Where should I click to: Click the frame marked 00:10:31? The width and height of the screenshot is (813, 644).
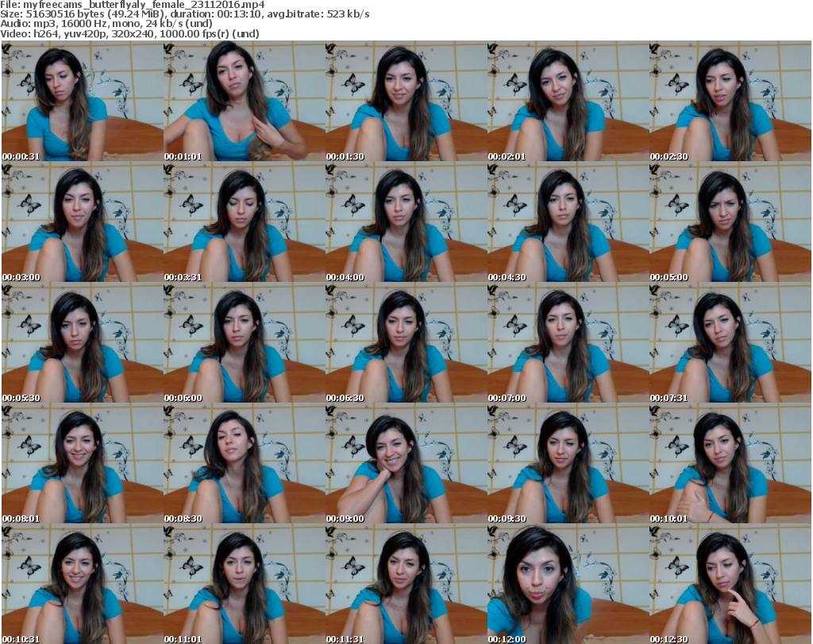(x=82, y=584)
